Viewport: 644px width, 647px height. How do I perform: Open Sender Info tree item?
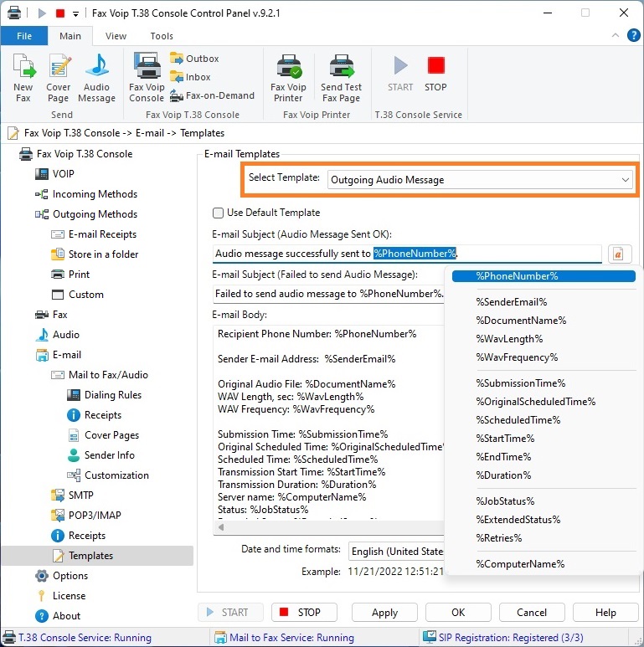(x=101, y=455)
